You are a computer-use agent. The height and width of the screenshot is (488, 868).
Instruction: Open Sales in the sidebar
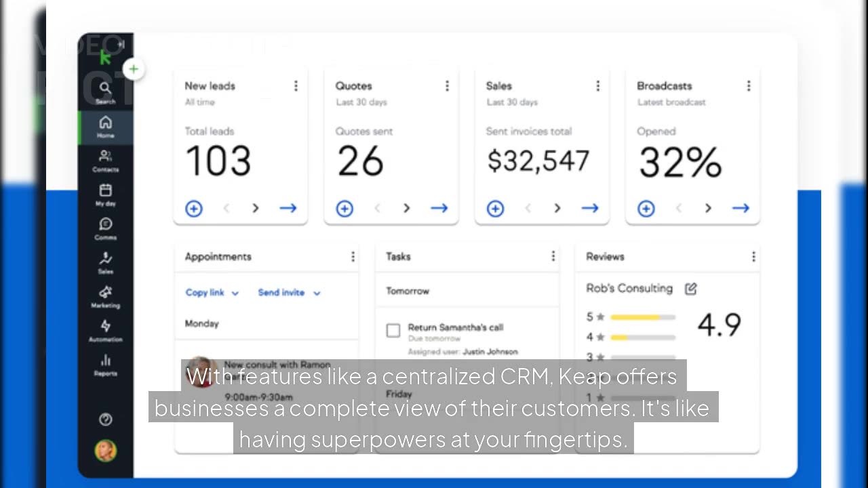coord(105,262)
